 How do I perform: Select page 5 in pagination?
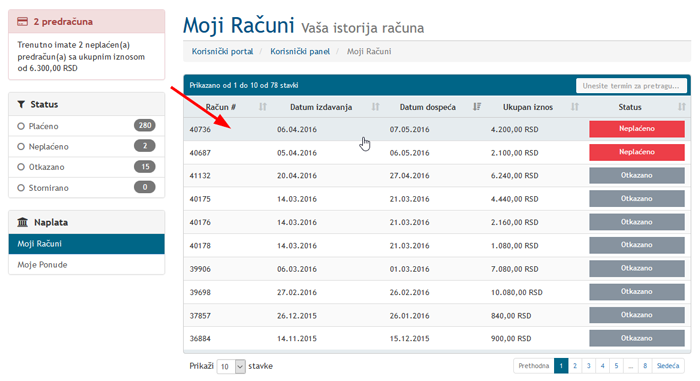(617, 366)
